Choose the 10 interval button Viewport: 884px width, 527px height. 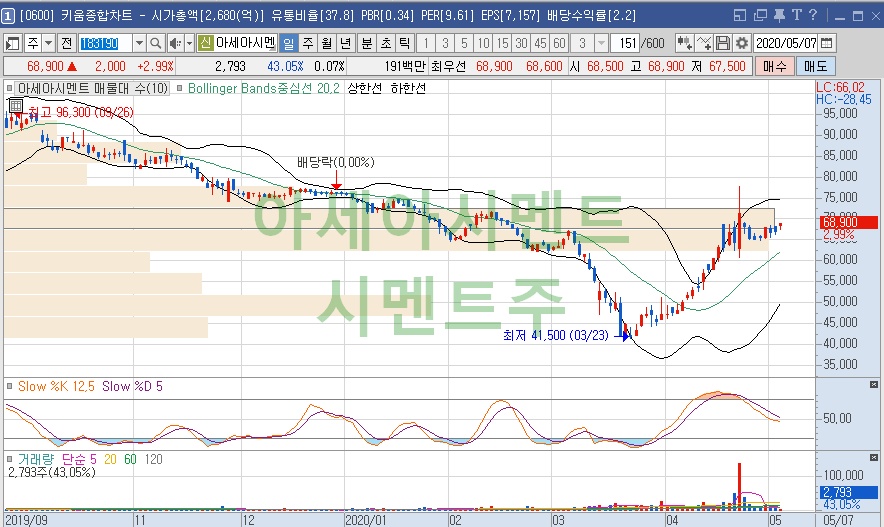[483, 43]
